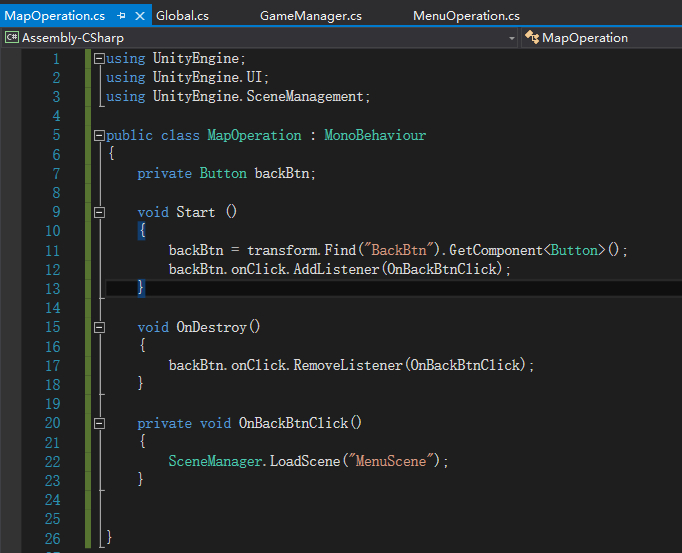Collapse the using directives block

point(99,59)
